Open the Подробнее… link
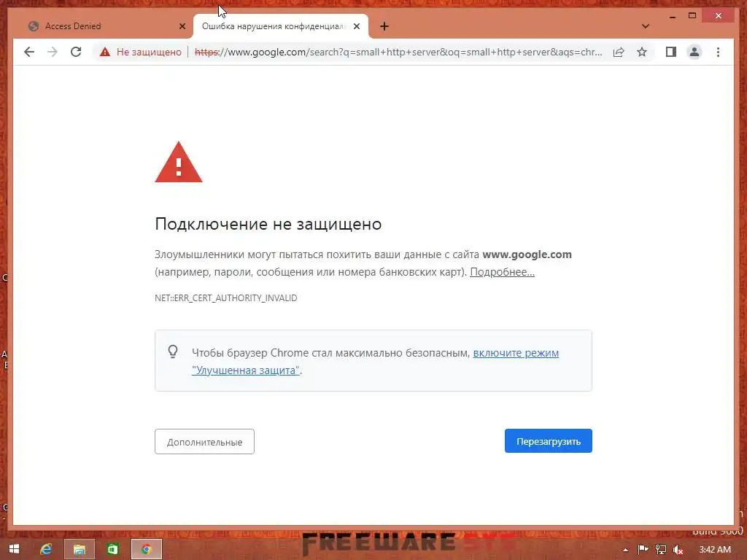The height and width of the screenshot is (560, 747). [502, 272]
